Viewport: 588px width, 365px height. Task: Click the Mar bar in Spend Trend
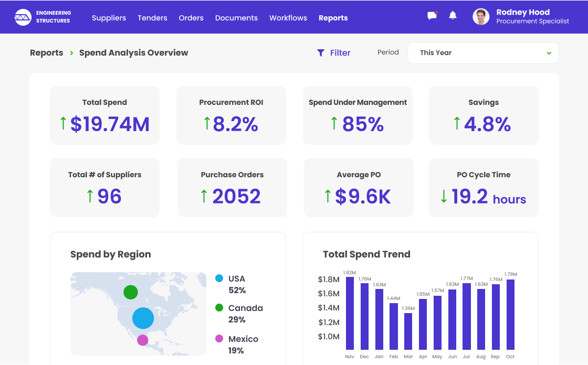click(x=408, y=331)
